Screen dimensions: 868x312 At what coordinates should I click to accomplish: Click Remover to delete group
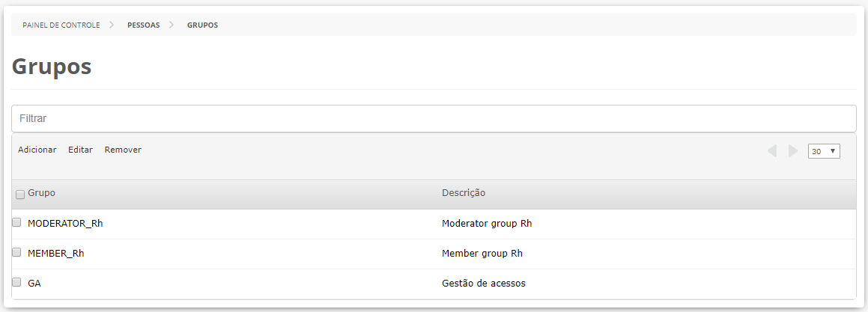pyautogui.click(x=123, y=150)
